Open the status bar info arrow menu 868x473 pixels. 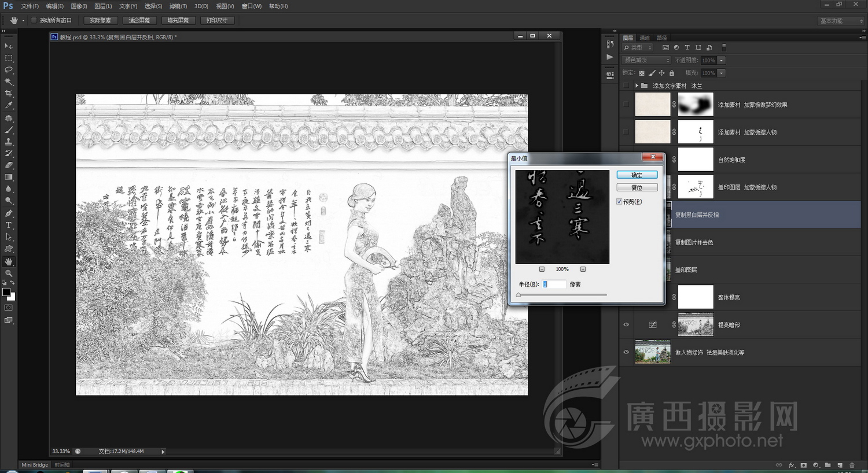163,452
